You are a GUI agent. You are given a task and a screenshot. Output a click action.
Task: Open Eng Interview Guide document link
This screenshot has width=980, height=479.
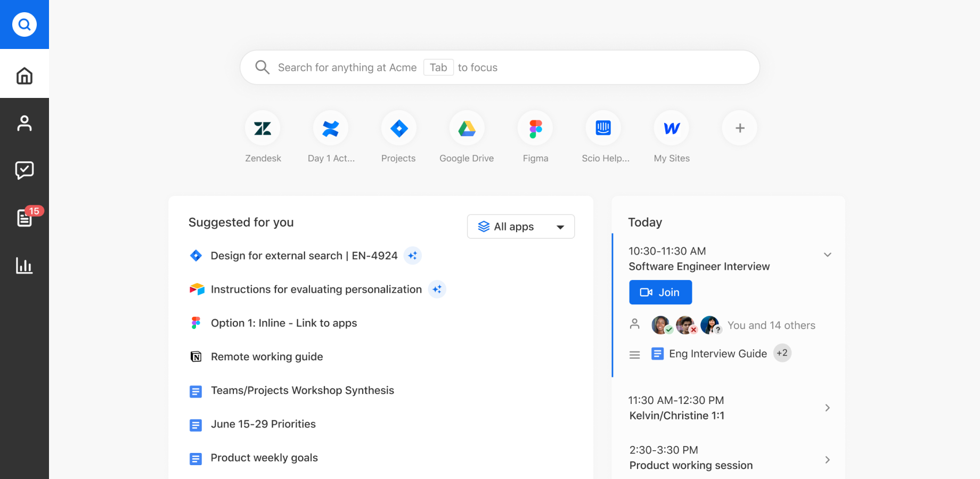coord(718,354)
